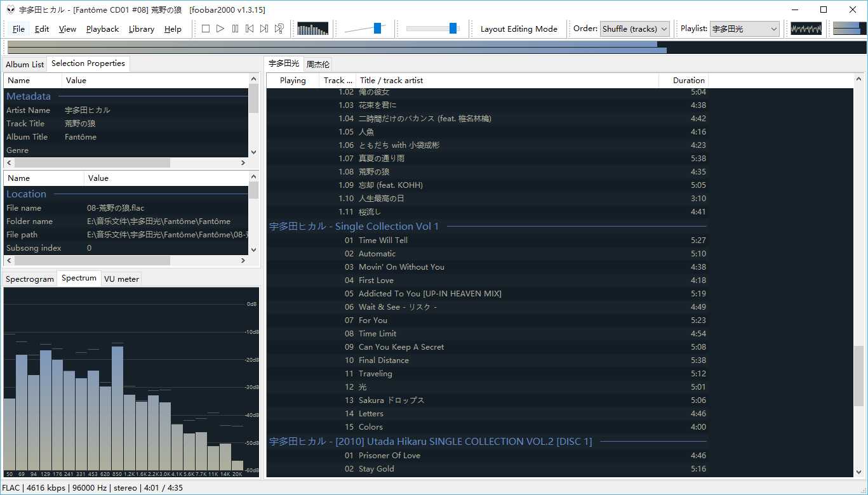Click Location panel scroll down arrow
The image size is (868, 495).
(253, 250)
